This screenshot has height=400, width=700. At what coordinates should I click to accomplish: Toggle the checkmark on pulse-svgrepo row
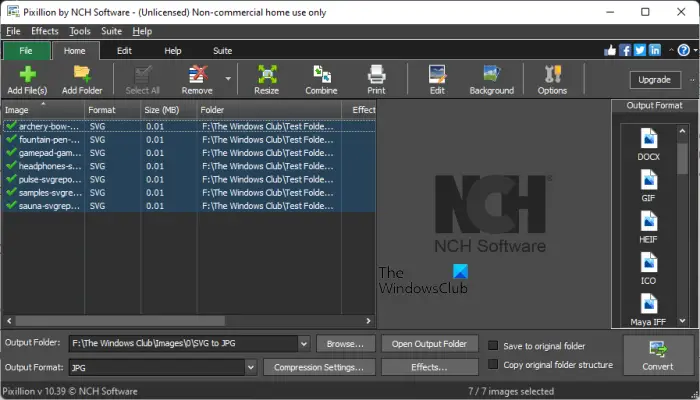[x=12, y=179]
